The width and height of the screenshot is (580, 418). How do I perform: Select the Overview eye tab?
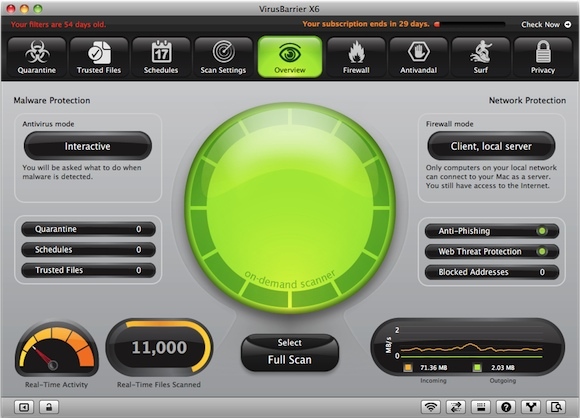290,57
